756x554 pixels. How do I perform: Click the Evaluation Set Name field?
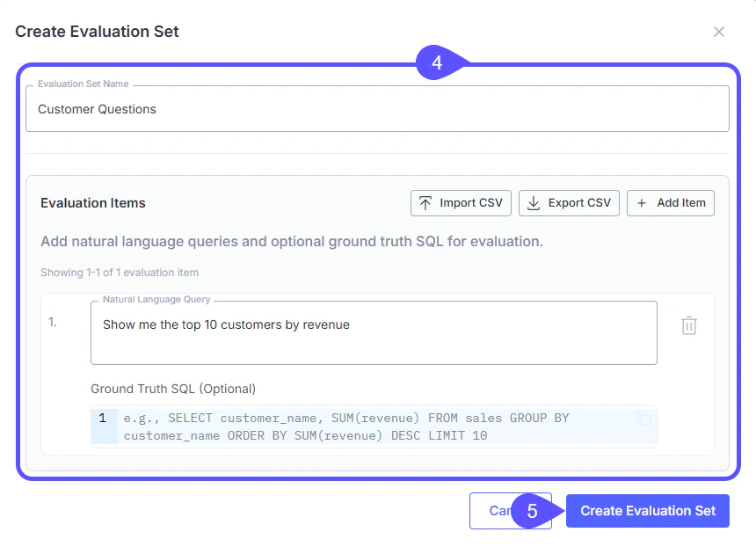pos(377,109)
